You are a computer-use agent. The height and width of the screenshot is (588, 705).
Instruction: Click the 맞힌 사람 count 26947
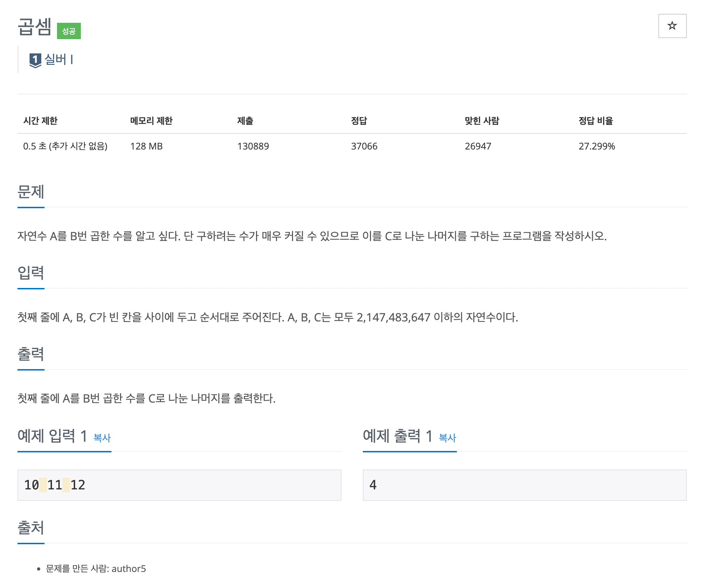[x=477, y=146]
